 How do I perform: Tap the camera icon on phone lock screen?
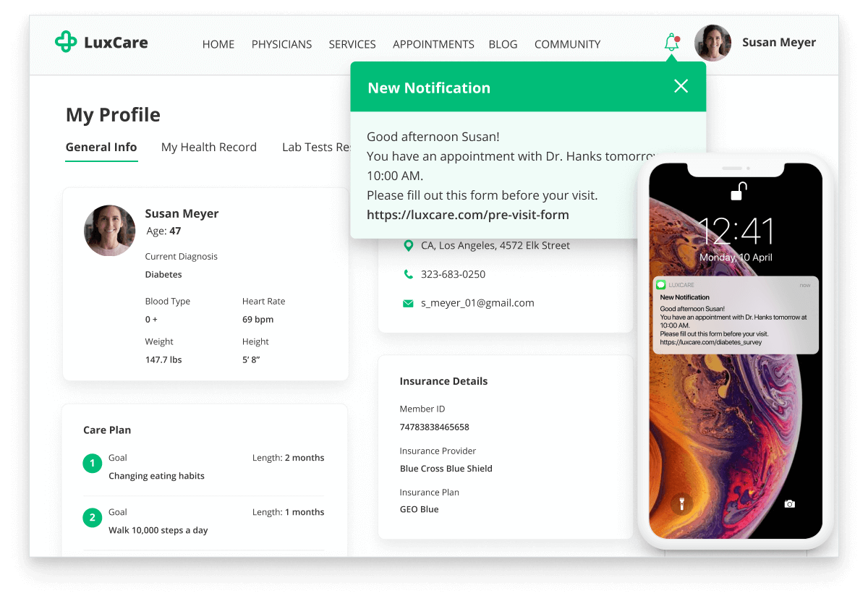pyautogui.click(x=789, y=503)
